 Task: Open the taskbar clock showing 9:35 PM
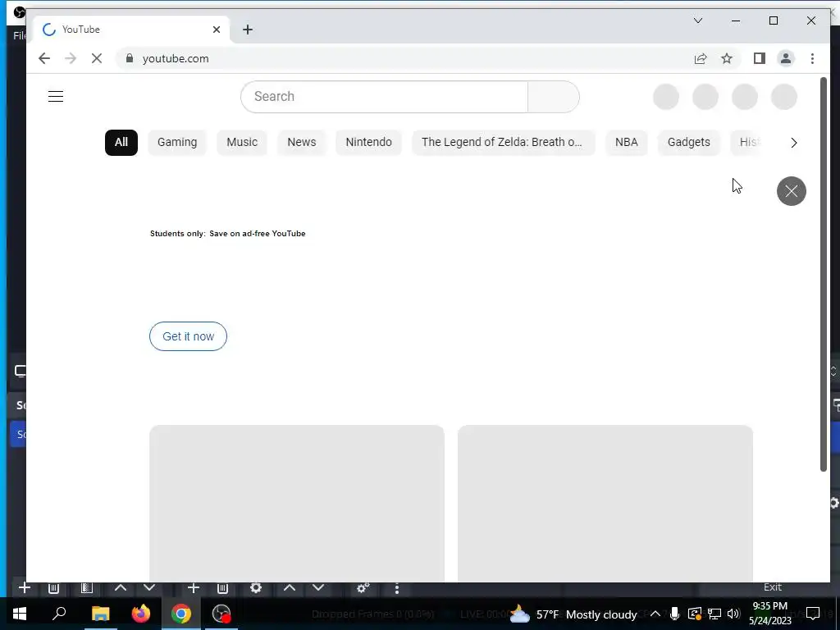(x=769, y=614)
